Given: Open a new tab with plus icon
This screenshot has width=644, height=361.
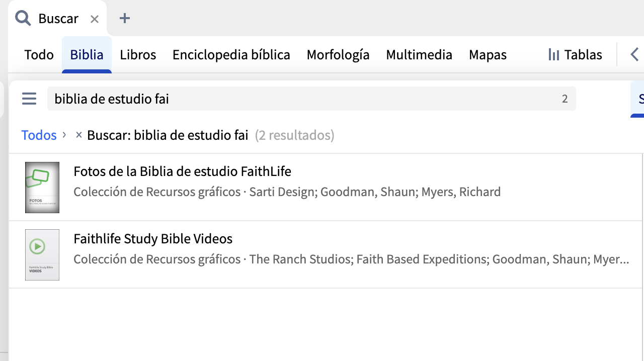Looking at the screenshot, I should (125, 19).
